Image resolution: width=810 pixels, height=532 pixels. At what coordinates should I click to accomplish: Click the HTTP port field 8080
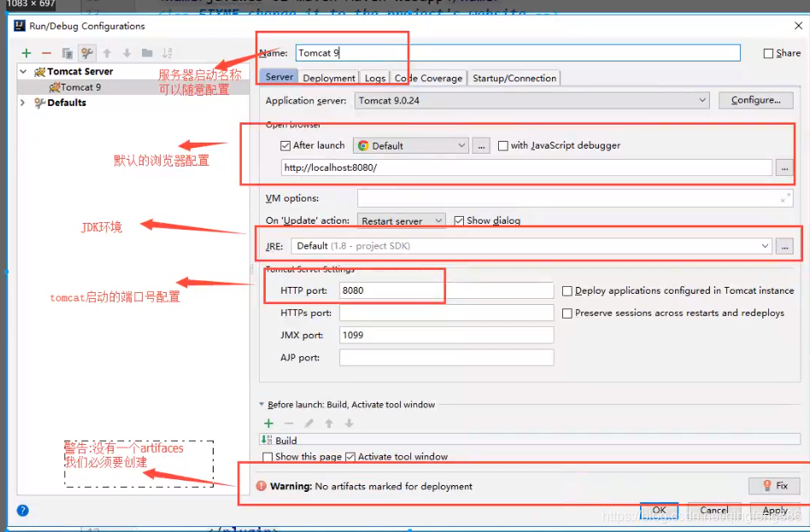point(446,290)
